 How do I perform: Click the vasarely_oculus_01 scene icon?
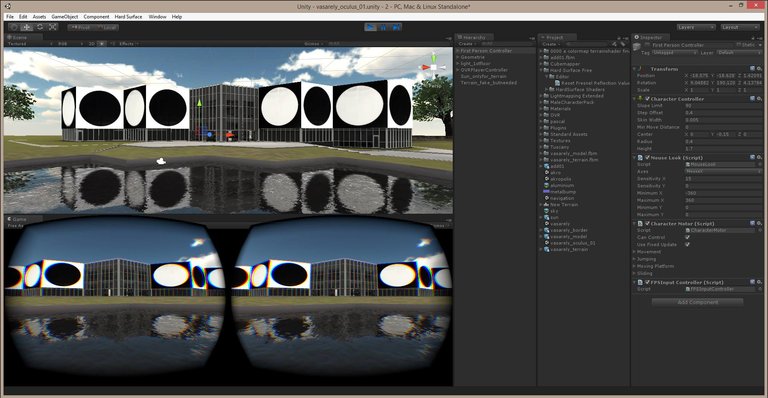[x=547, y=243]
